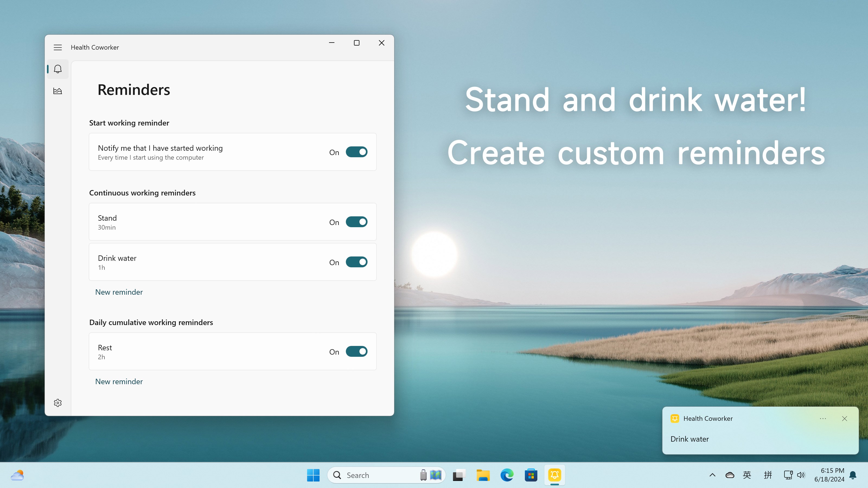Image resolution: width=868 pixels, height=488 pixels.
Task: Turn off the Stand reminder toggle
Action: [x=356, y=222]
